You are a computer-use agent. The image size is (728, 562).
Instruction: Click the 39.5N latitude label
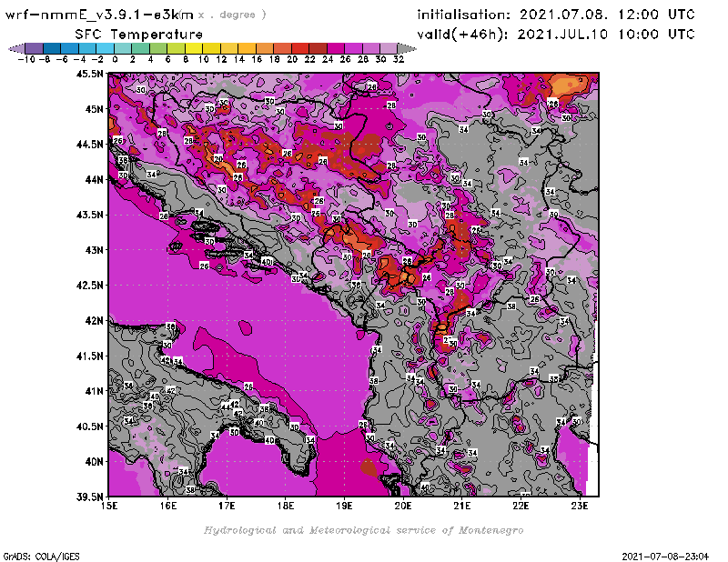pyautogui.click(x=89, y=497)
